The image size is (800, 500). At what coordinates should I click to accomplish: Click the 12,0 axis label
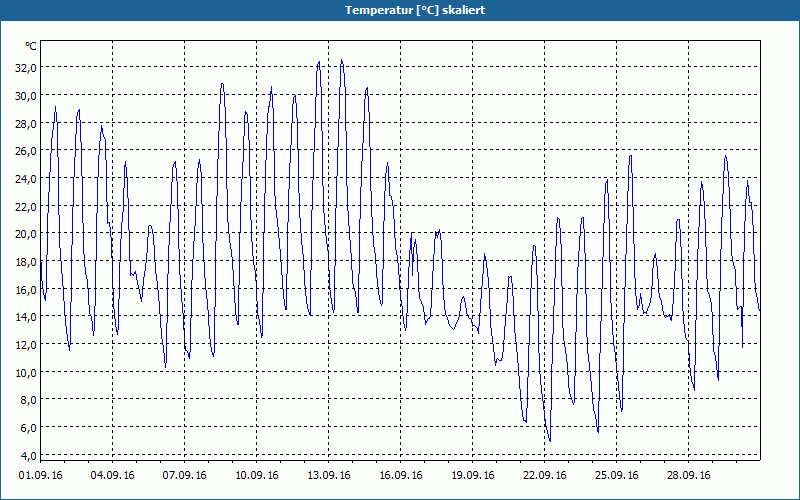[x=26, y=345]
